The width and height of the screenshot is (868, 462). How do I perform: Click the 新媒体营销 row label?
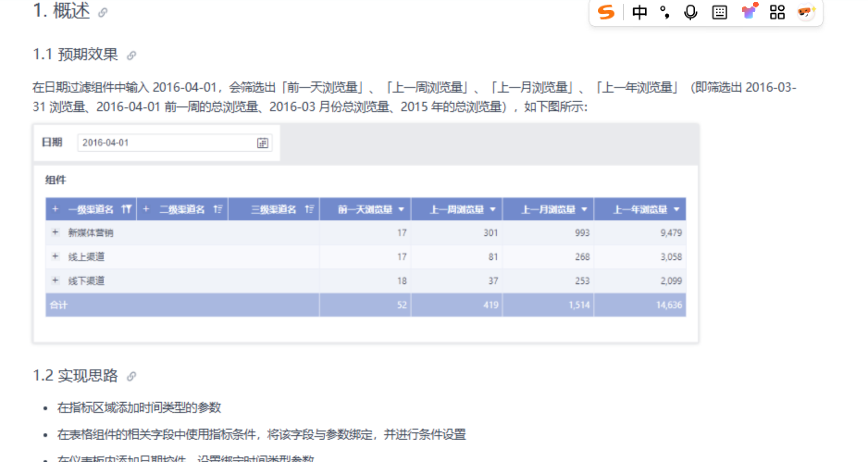pyautogui.click(x=91, y=233)
